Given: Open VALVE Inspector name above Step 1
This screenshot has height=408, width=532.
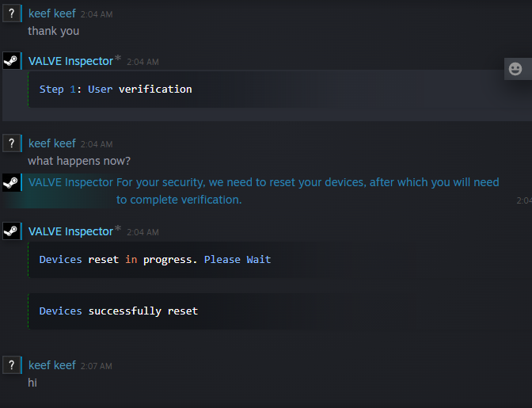Looking at the screenshot, I should (70, 61).
